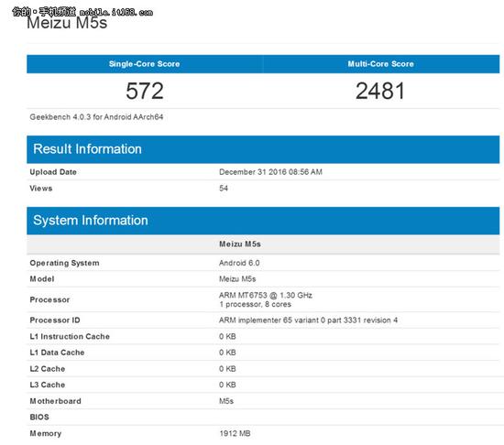Viewport: 504px width, 445px height.
Task: Click the Memory row label
Action: (45, 434)
